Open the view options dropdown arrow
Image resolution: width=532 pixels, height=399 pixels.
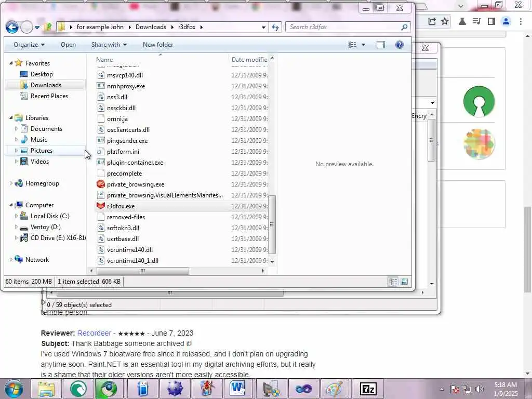point(363,45)
